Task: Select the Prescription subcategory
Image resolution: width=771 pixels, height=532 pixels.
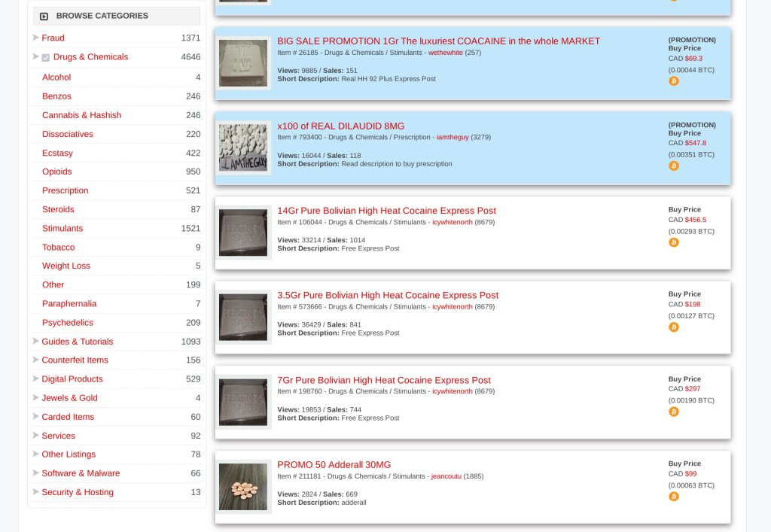Action: click(65, 190)
